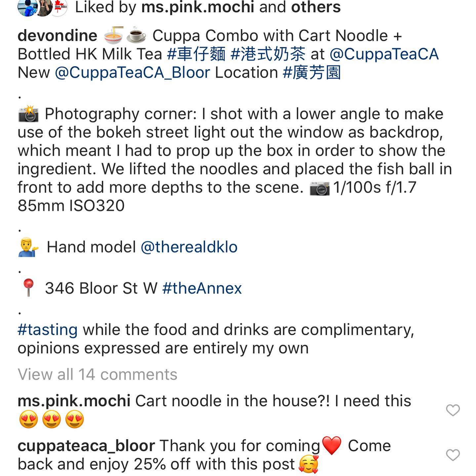The width and height of the screenshot is (476, 476).
Task: Tap the @therealdklo hand model mention
Action: (189, 247)
